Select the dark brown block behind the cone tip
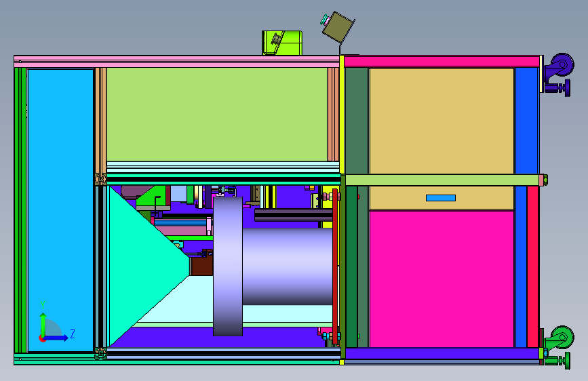Viewport: 588px width, 381px height. pos(201,266)
